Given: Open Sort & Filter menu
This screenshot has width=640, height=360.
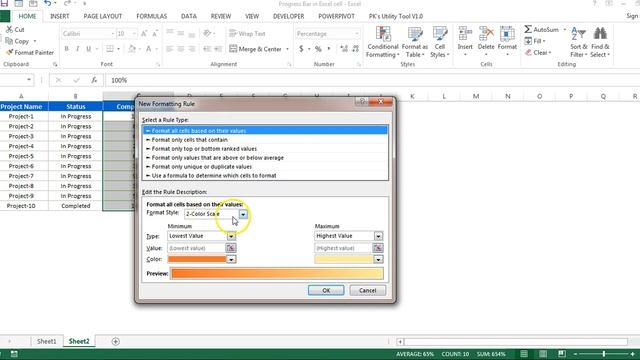Looking at the screenshot, I should pos(578,42).
